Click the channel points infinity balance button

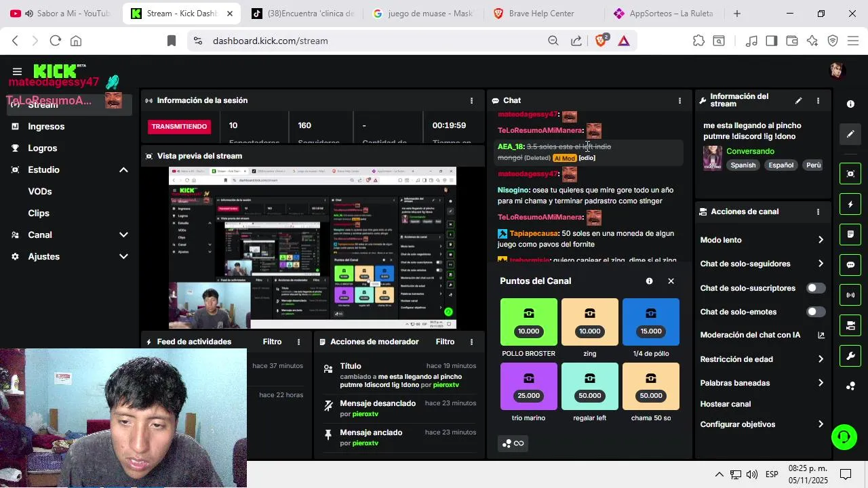pyautogui.click(x=513, y=443)
